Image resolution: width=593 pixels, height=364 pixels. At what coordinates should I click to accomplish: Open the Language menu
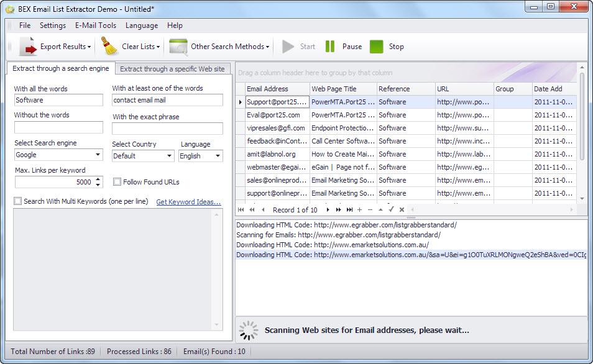142,25
